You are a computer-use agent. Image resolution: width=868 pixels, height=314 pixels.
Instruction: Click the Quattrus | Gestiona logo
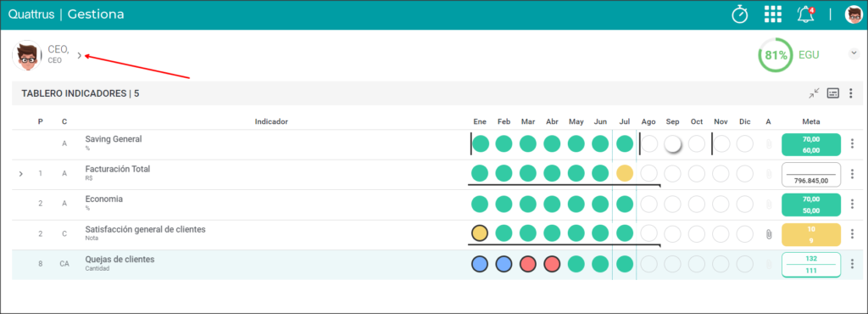click(x=66, y=14)
